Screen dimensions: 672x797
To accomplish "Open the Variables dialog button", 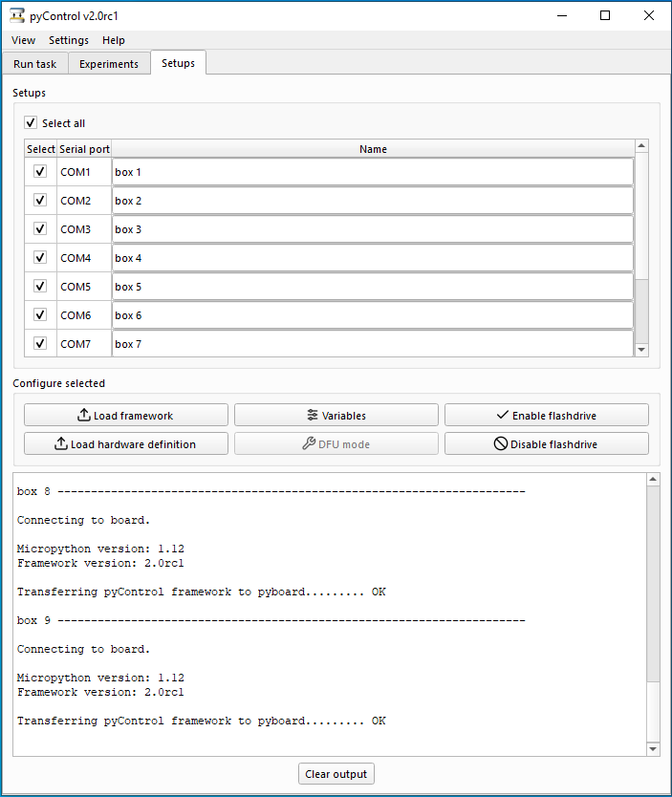I will pyautogui.click(x=336, y=416).
